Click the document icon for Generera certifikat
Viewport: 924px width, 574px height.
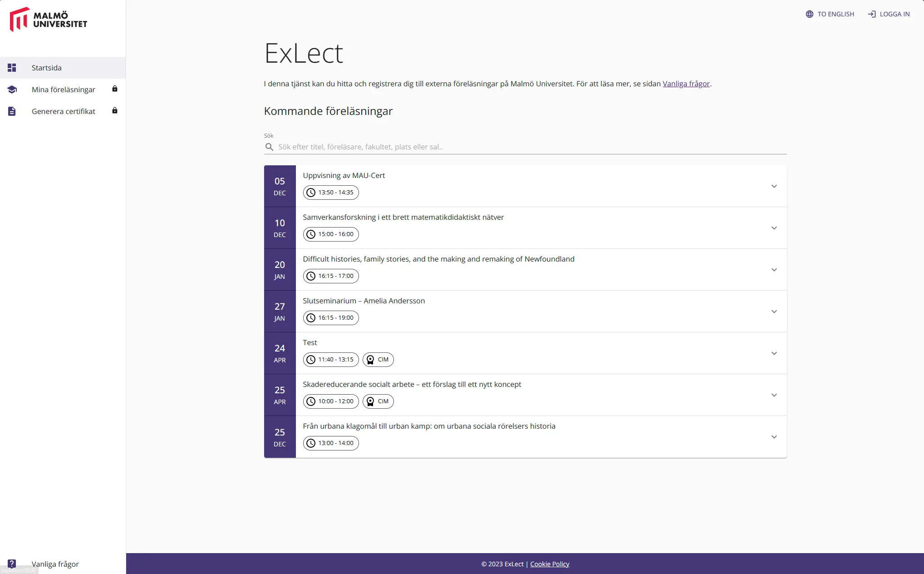(12, 111)
